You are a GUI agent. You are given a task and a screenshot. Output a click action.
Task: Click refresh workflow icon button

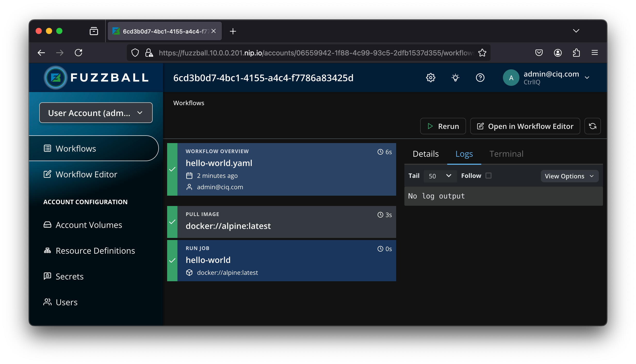tap(592, 126)
